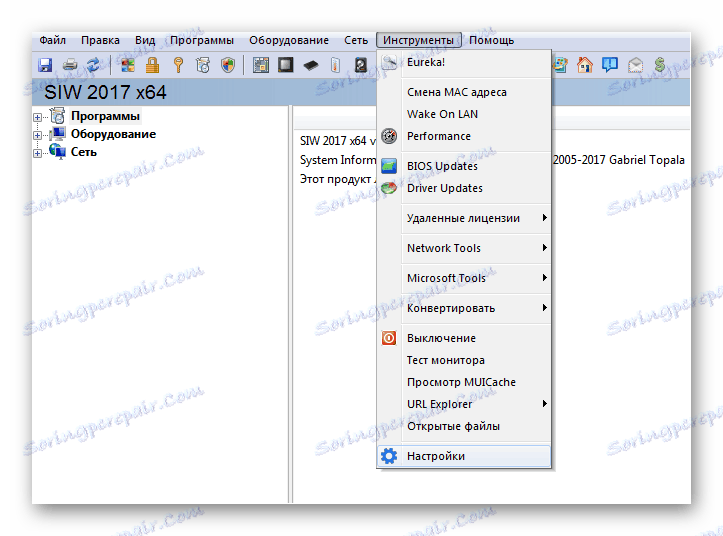
Task: Click the gold key toolbar icon
Action: pyautogui.click(x=178, y=65)
